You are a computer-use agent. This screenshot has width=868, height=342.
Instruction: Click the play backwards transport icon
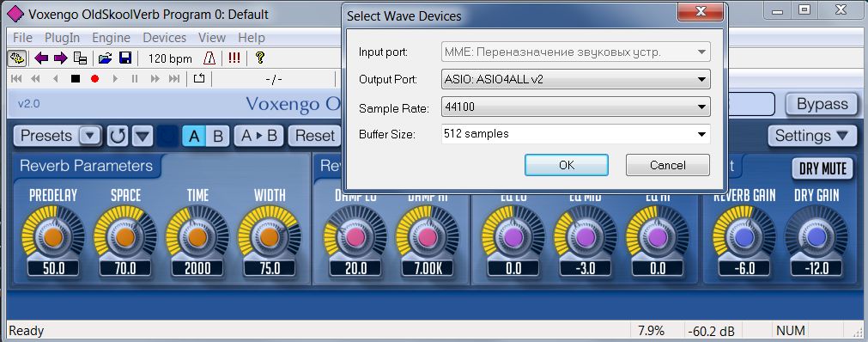pyautogui.click(x=55, y=79)
